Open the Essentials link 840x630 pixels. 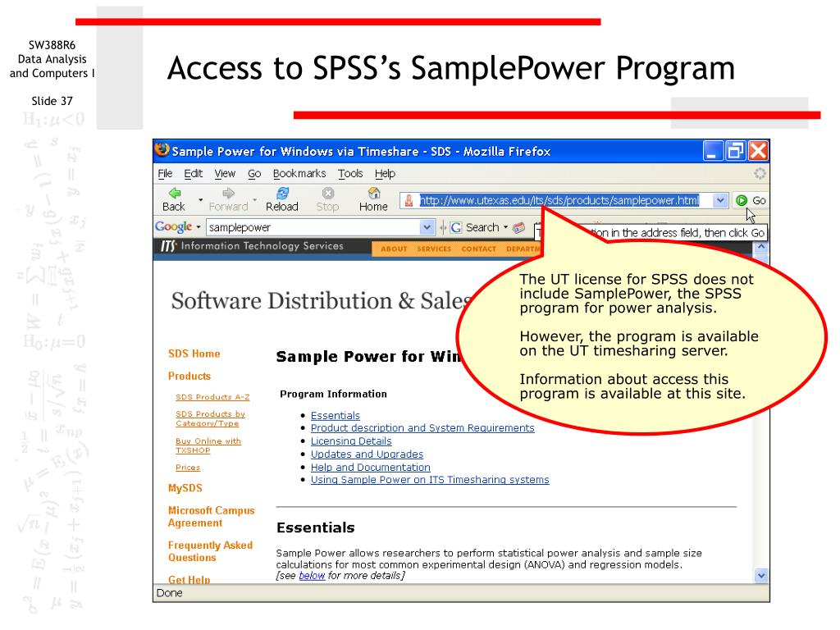(x=336, y=416)
